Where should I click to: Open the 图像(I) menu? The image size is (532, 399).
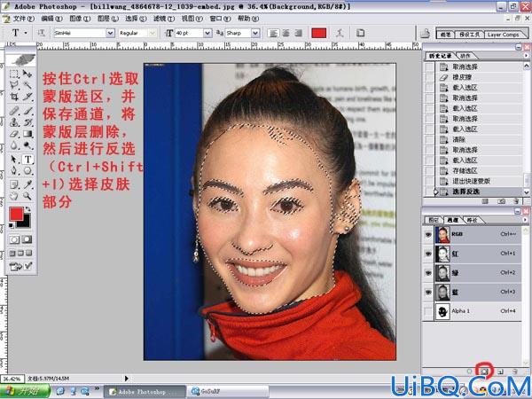(x=80, y=19)
